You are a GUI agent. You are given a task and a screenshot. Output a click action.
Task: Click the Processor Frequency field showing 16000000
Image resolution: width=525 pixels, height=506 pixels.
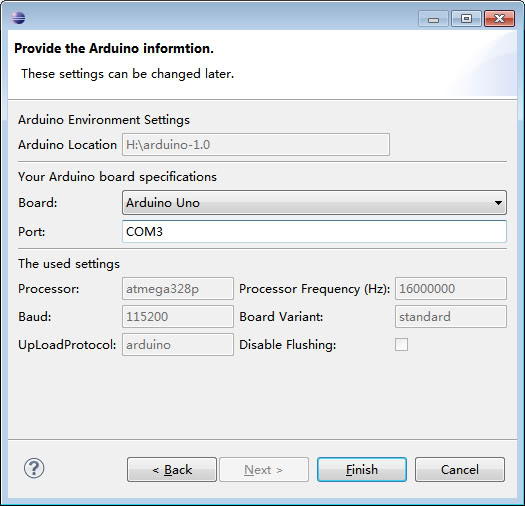tap(451, 288)
